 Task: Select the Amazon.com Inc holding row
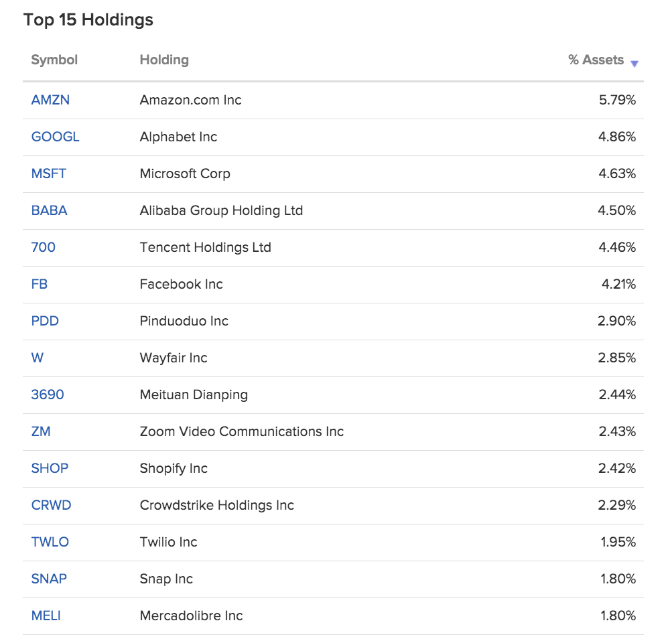pyautogui.click(x=333, y=100)
